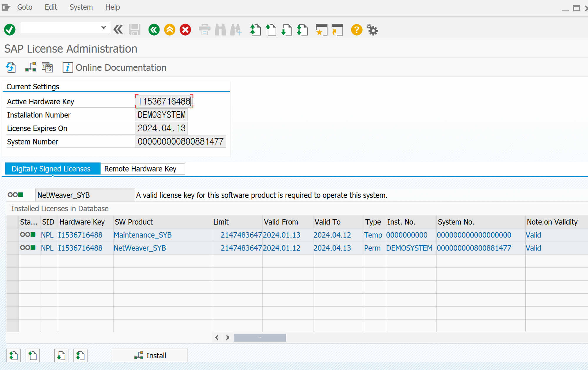588x370 pixels.
Task: Click the horizontal table scrollbar thumb
Action: point(260,338)
